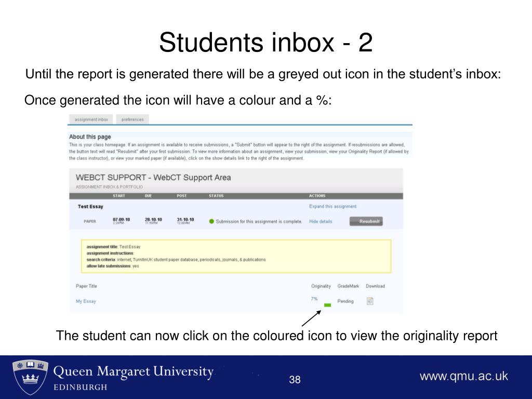This screenshot has height=399, width=532.
Task: Click the START column header
Action: point(119,196)
